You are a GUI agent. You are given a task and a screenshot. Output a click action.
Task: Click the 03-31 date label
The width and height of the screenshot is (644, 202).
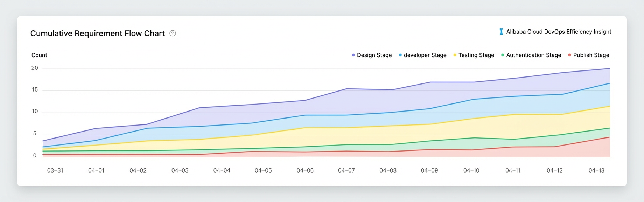click(55, 170)
